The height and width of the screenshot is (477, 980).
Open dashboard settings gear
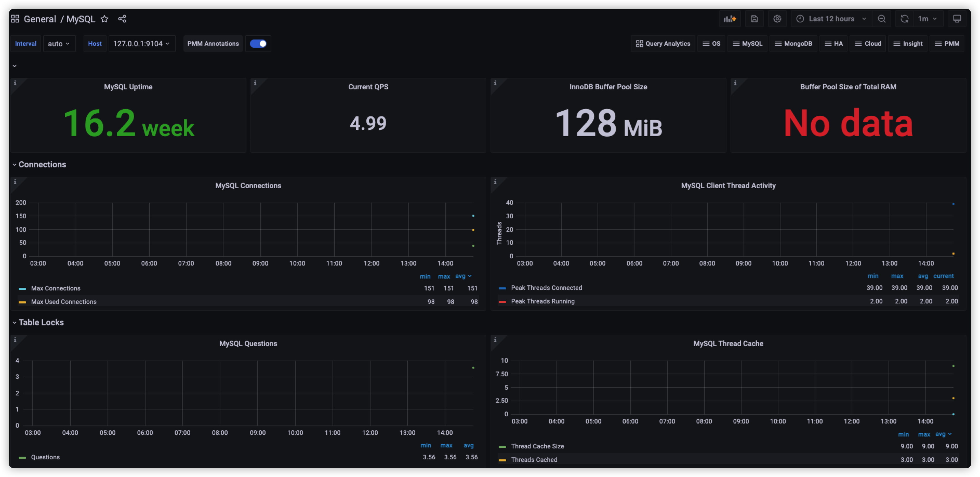[x=777, y=19]
